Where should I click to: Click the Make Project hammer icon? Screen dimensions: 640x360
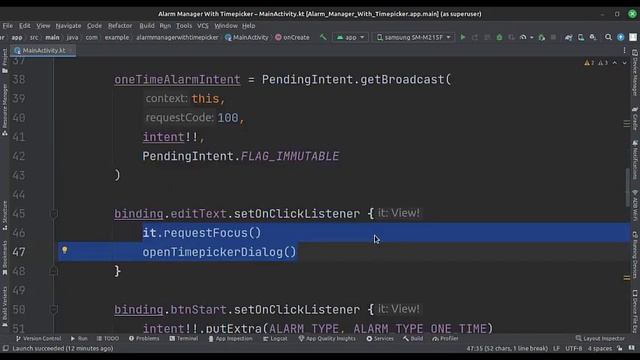click(323, 37)
